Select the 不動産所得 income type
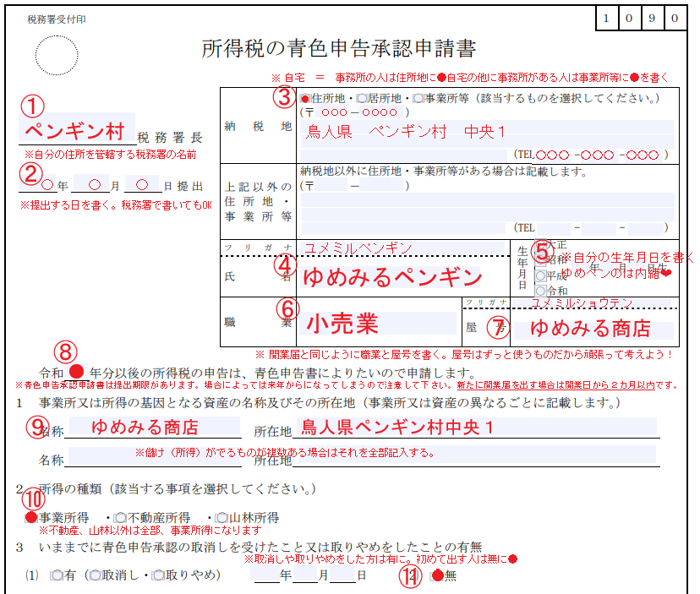Screen dimensions: 700x594 120,518
